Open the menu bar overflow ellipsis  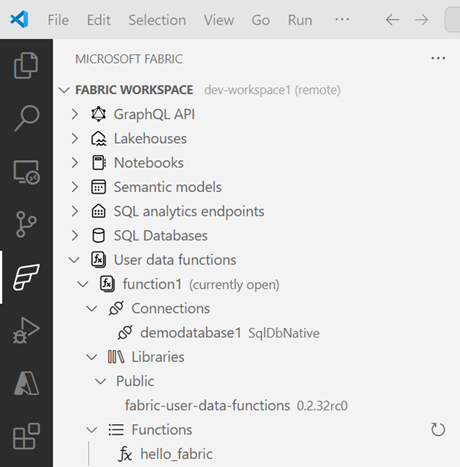click(x=342, y=19)
